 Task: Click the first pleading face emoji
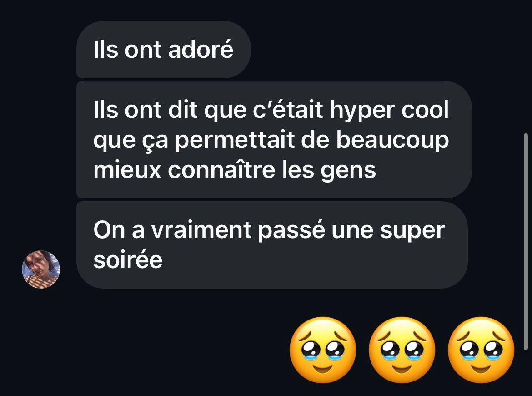pyautogui.click(x=323, y=350)
